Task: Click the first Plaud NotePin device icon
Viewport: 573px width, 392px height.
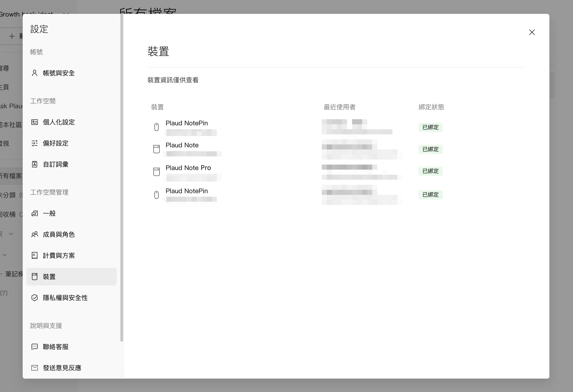Action: (156, 127)
